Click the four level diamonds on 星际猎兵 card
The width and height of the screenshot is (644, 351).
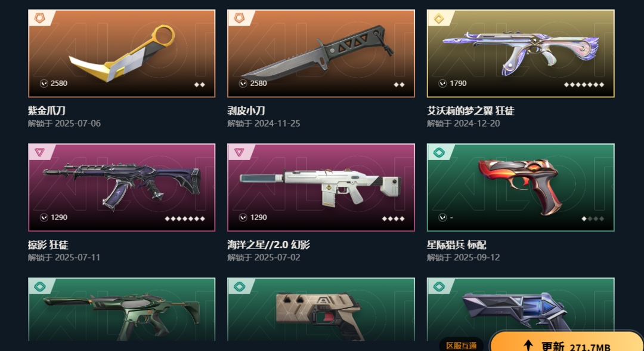[593, 218]
